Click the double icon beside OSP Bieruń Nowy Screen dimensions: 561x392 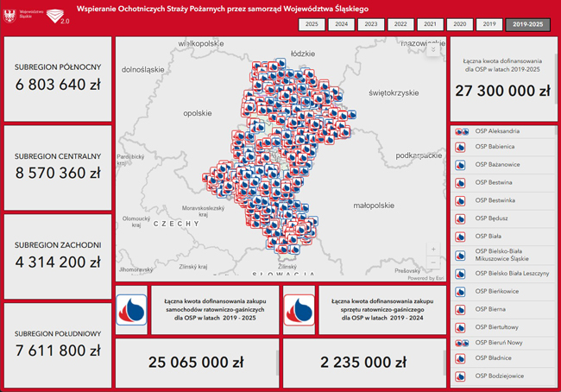pos(462,344)
